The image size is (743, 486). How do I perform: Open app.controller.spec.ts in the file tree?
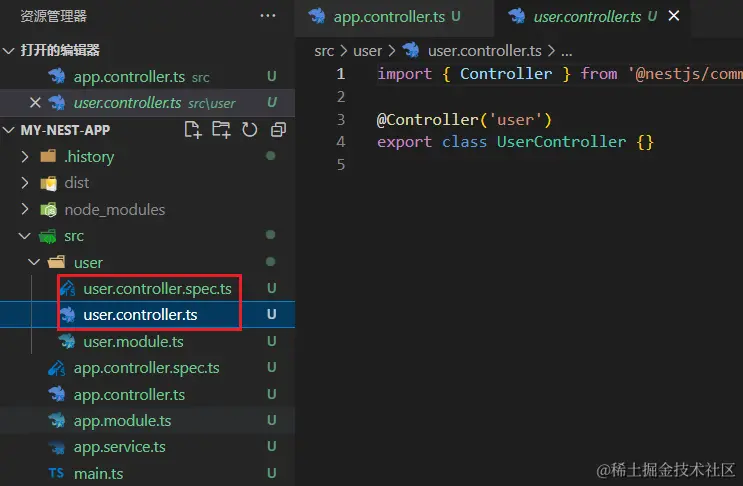coord(147,368)
